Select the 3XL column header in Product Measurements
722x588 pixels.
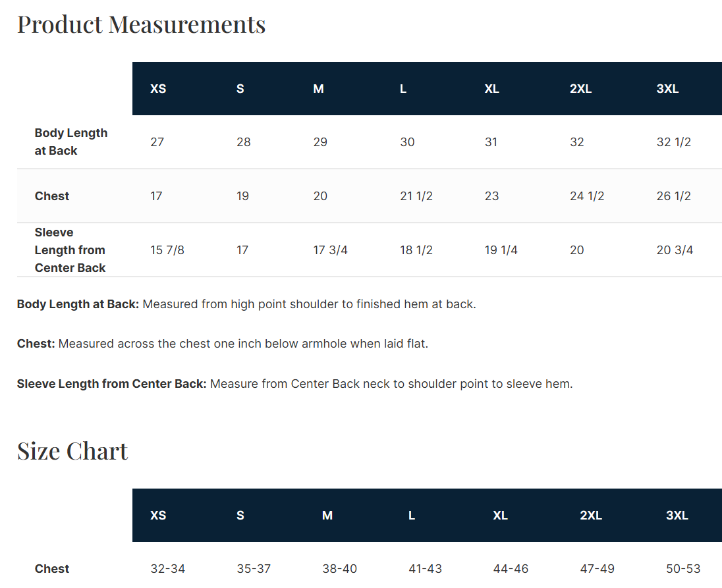[667, 89]
